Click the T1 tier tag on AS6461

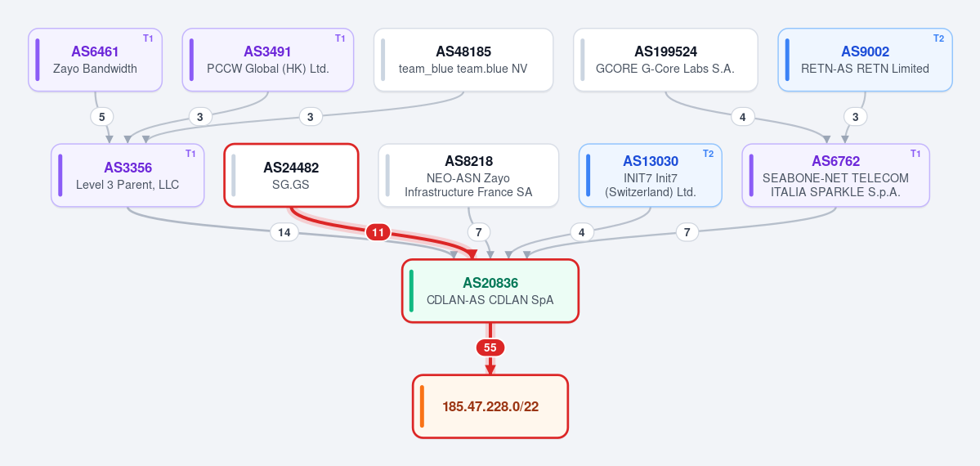point(148,38)
